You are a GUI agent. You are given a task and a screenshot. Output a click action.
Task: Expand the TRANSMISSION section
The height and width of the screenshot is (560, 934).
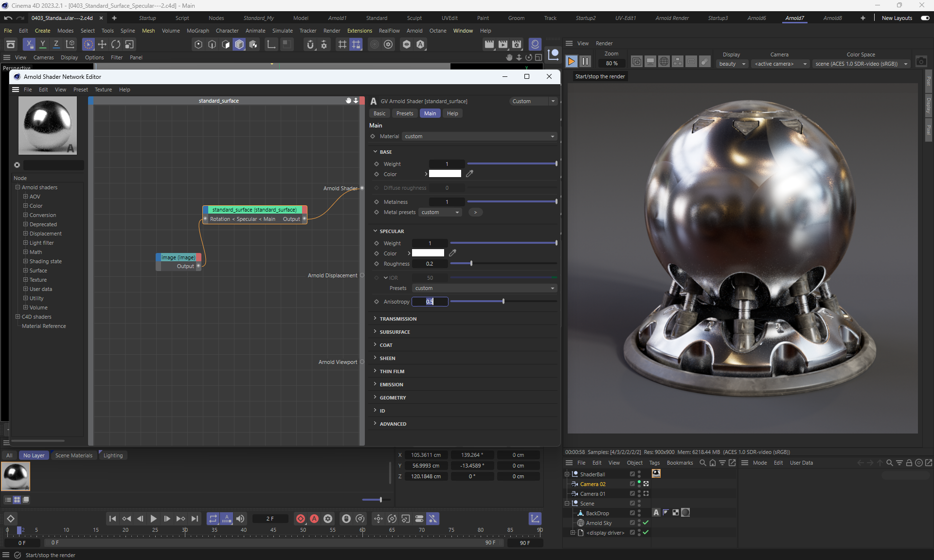tap(398, 319)
